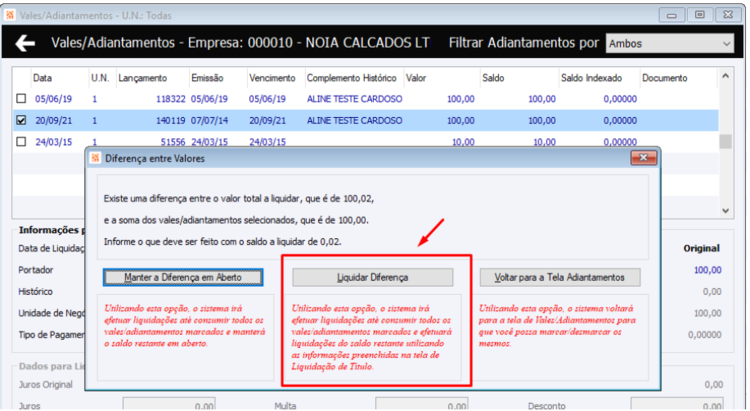This screenshot has height=411, width=750.
Task: Click the Ambos combo box arrow
Action: 726,44
